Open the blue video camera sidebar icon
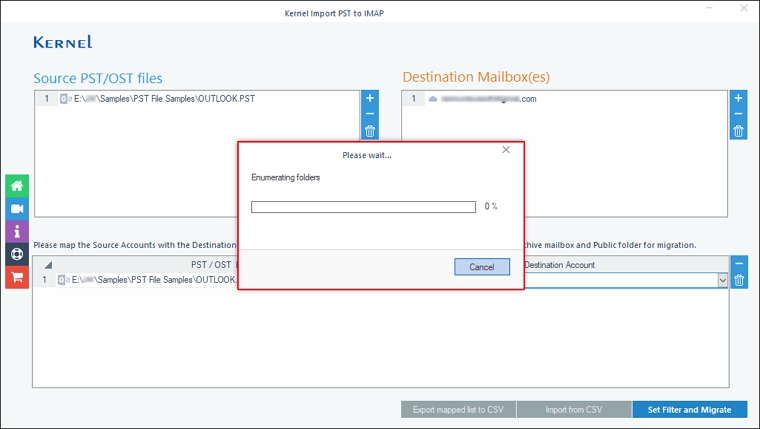The height and width of the screenshot is (429, 760). (17, 208)
